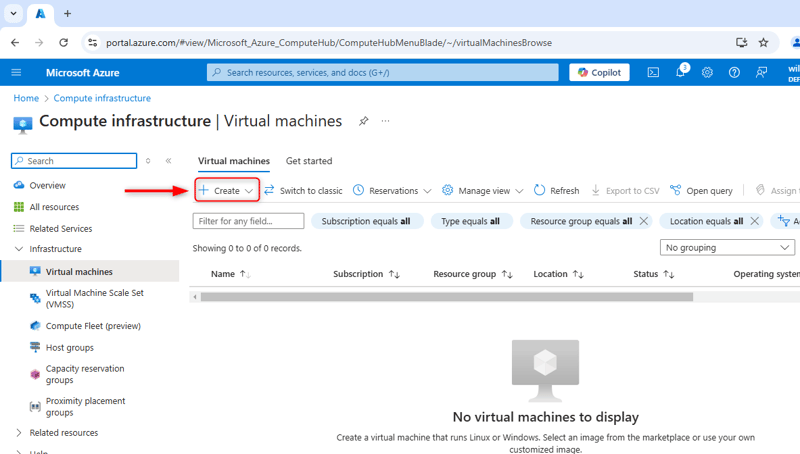Open Cloud Shell from the top bar
Viewport: 800px width, 454px height.
coord(653,72)
